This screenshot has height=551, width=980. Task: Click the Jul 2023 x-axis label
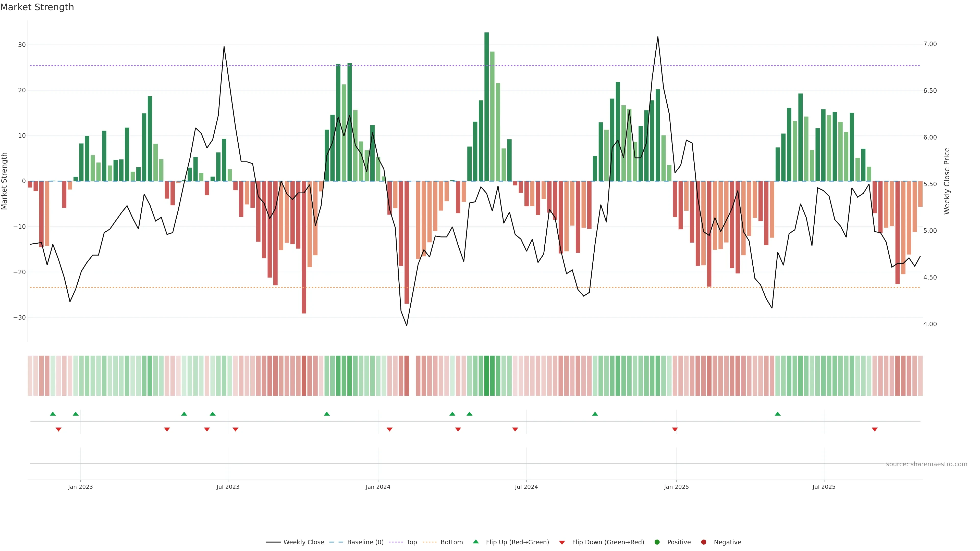point(228,487)
